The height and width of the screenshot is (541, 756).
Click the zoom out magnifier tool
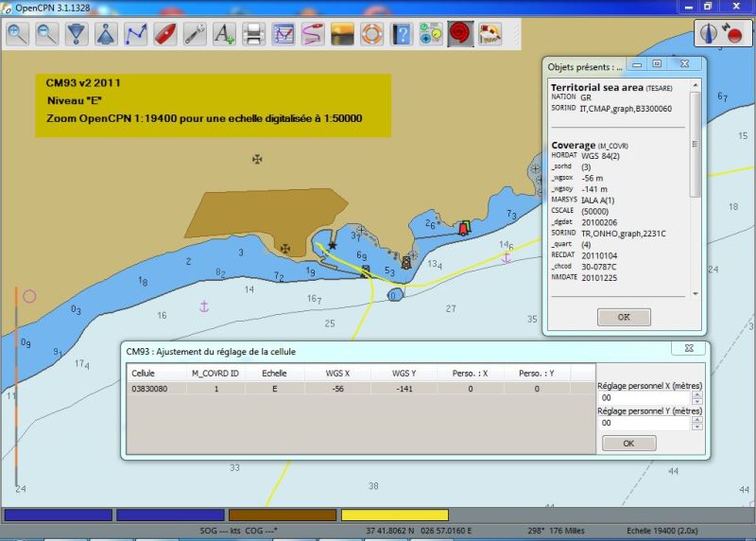click(46, 34)
